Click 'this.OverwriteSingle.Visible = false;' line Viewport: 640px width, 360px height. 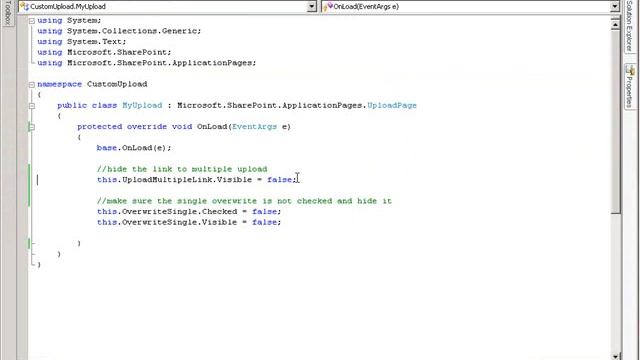pos(189,222)
